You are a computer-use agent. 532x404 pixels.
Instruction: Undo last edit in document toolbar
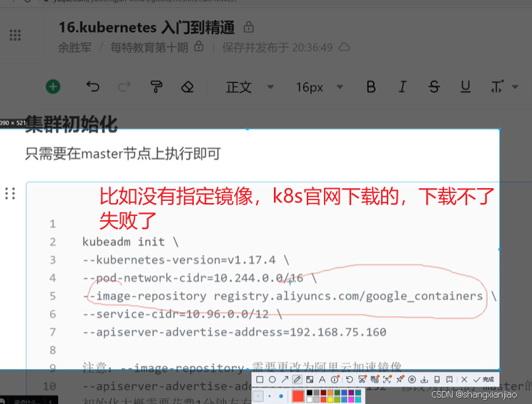click(93, 87)
